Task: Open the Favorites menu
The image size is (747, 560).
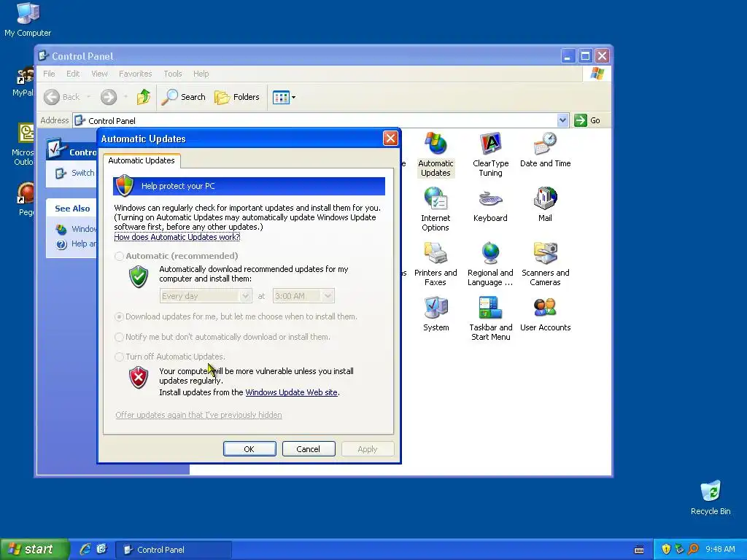Action: click(x=135, y=74)
